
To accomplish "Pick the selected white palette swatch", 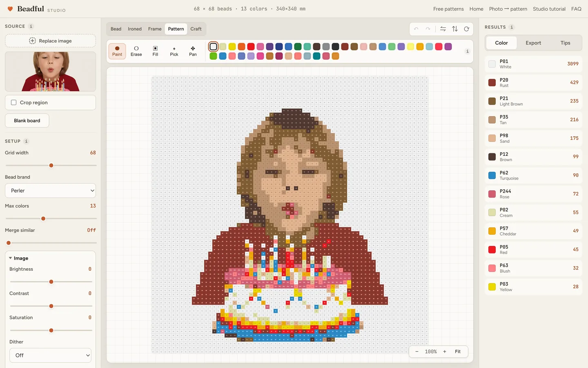I will [x=213, y=47].
